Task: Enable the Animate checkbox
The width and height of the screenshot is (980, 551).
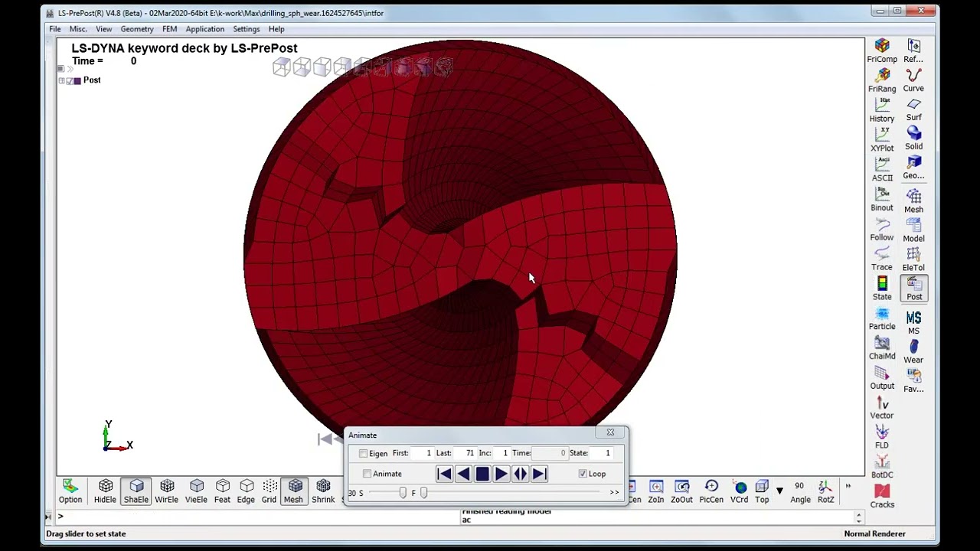Action: tap(367, 474)
